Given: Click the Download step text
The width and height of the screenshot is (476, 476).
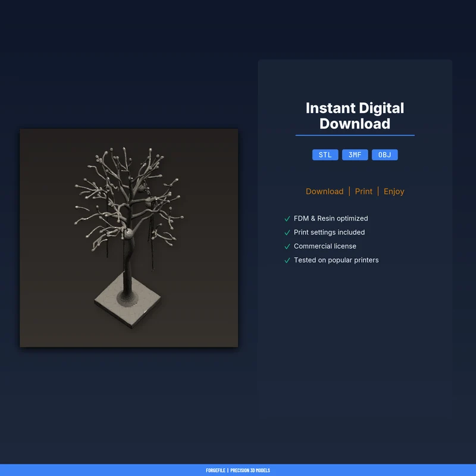Looking at the screenshot, I should coord(324,191).
